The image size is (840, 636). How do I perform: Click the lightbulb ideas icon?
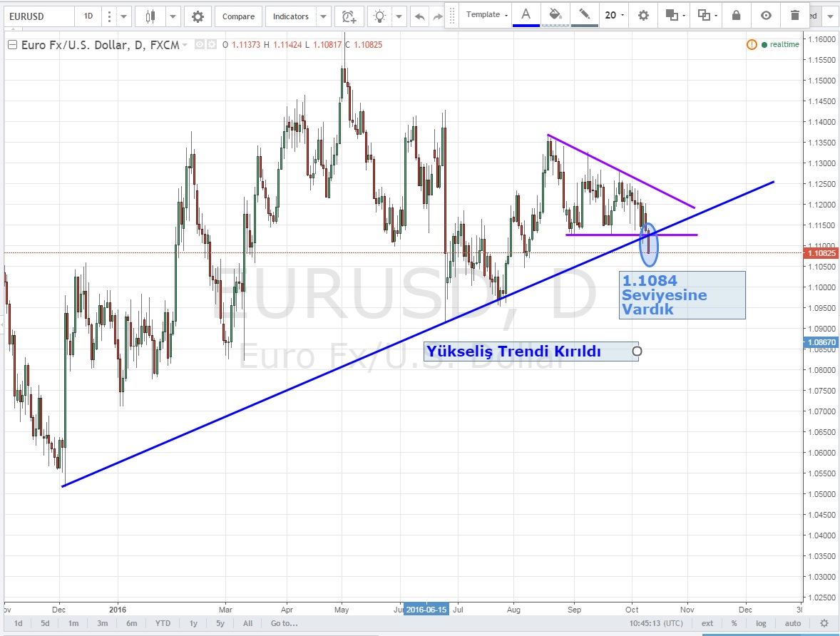(382, 16)
